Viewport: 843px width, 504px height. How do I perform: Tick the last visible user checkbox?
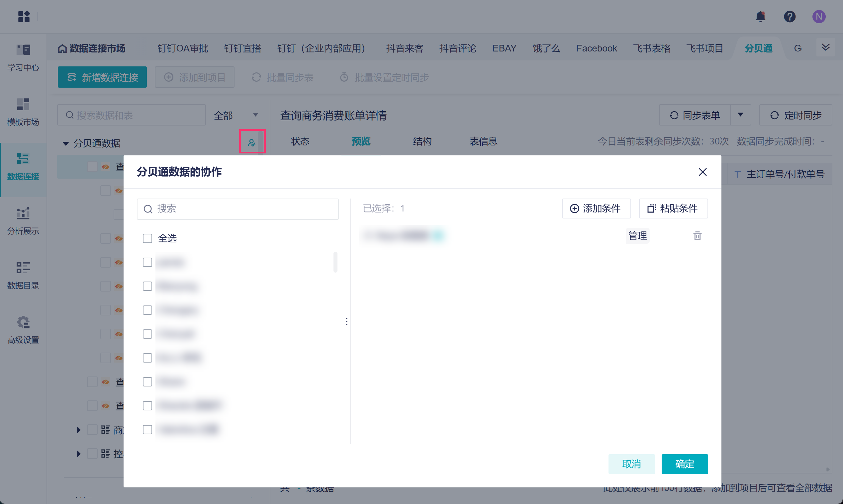coord(147,430)
